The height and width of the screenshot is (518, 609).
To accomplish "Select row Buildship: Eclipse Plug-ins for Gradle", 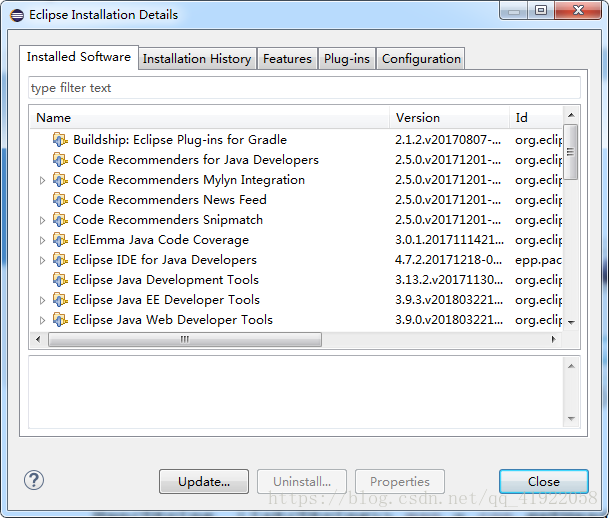I will [296, 140].
